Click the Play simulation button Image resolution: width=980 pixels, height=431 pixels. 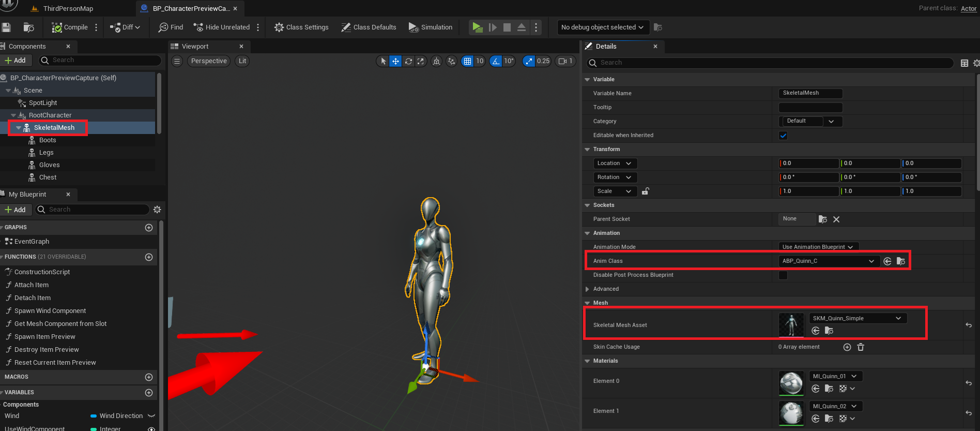click(x=477, y=27)
